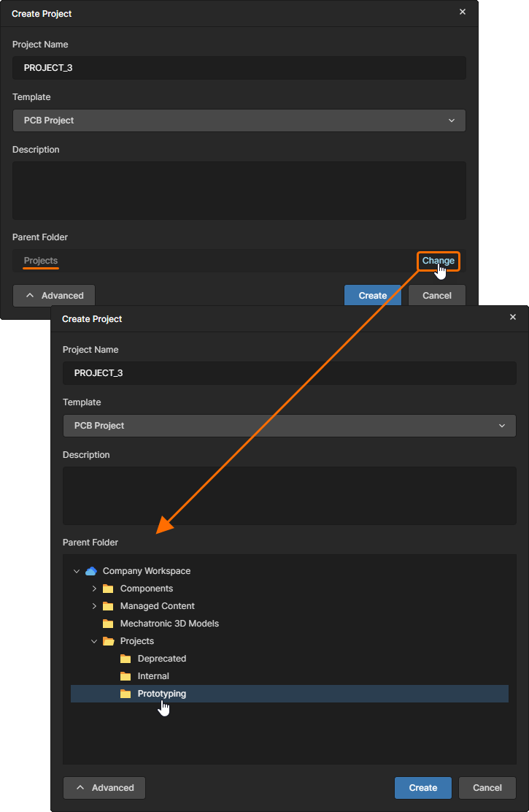Open the Template dropdown in the lower dialog
The image size is (529, 812).
point(289,426)
